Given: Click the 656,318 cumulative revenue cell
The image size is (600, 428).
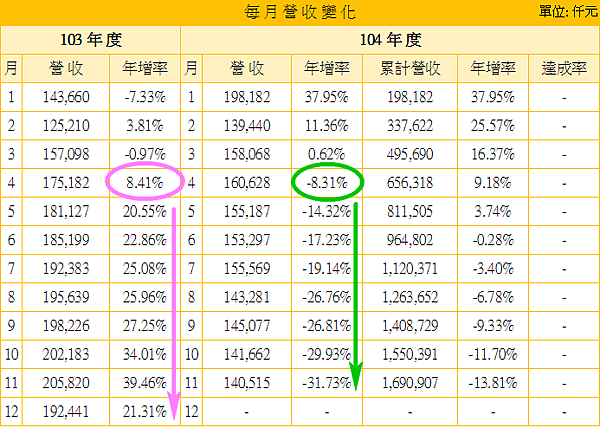Looking at the screenshot, I should [x=410, y=183].
